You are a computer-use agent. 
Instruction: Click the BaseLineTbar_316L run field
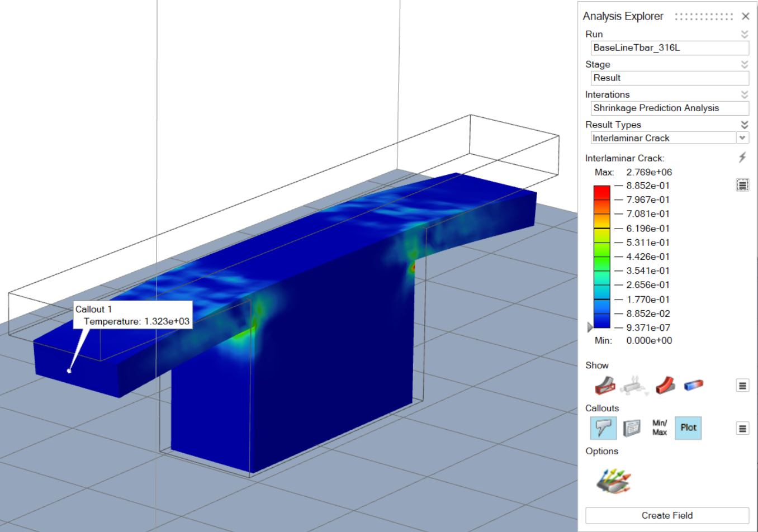[x=669, y=47]
